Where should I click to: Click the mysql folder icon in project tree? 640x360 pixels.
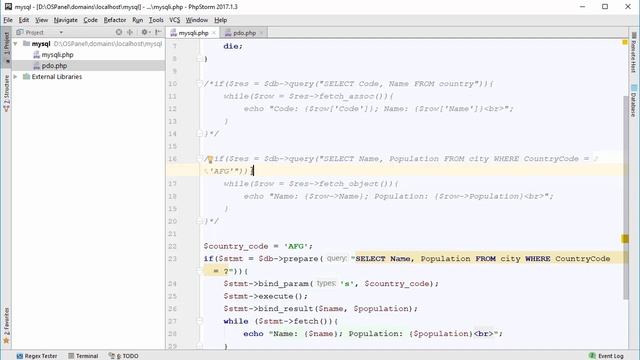pyautogui.click(x=27, y=44)
